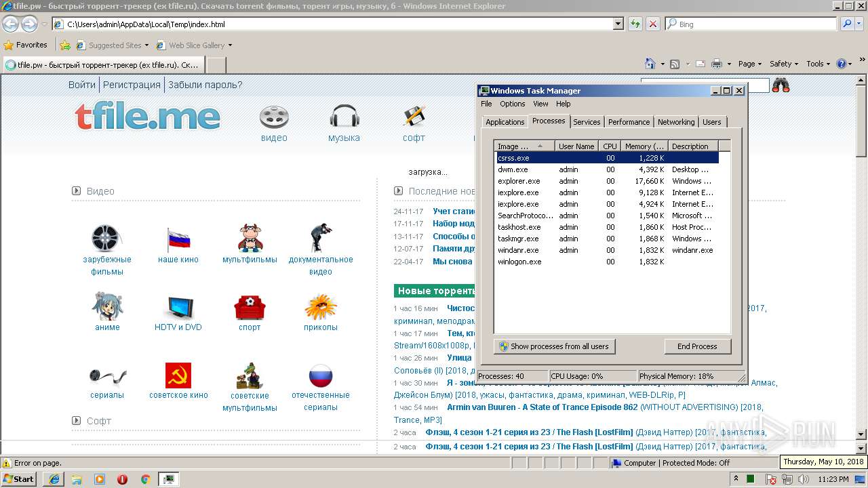The width and height of the screenshot is (868, 488).
Task: Open наше кино flag icon
Action: point(178,239)
